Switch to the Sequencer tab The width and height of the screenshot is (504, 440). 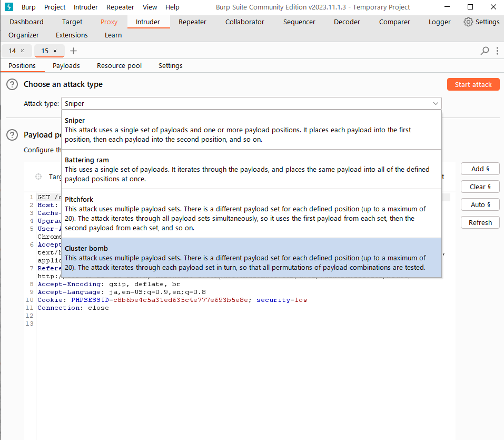point(299,22)
